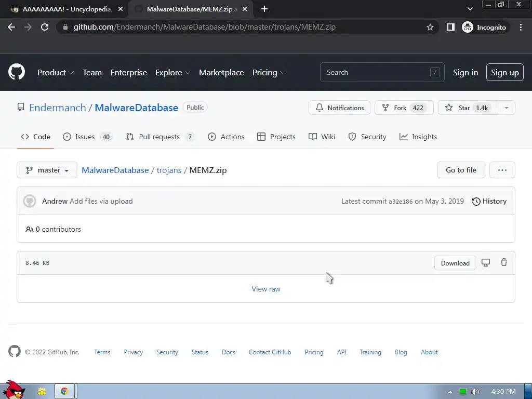The width and height of the screenshot is (532, 399).
Task: Click the Notifications bell button
Action: click(339, 108)
